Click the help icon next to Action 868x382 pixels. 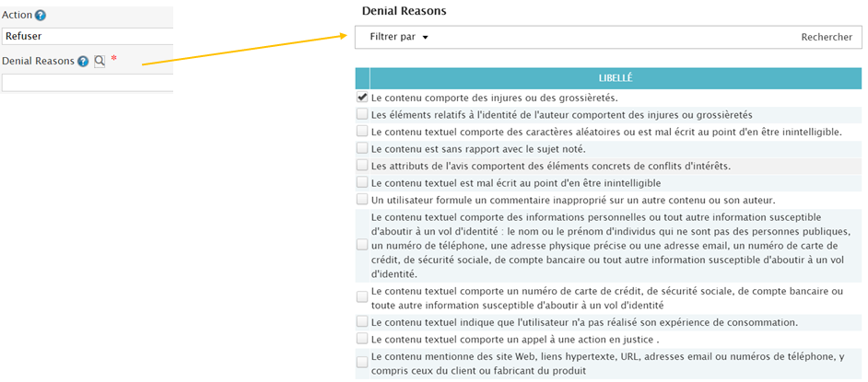tap(41, 16)
